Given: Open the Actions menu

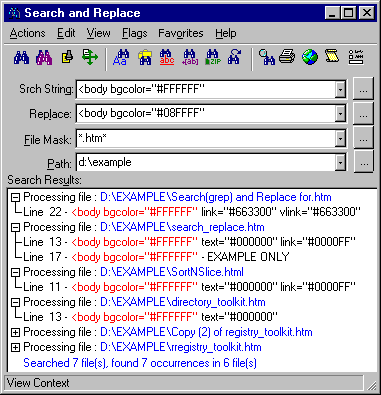Looking at the screenshot, I should pyautogui.click(x=27, y=33).
